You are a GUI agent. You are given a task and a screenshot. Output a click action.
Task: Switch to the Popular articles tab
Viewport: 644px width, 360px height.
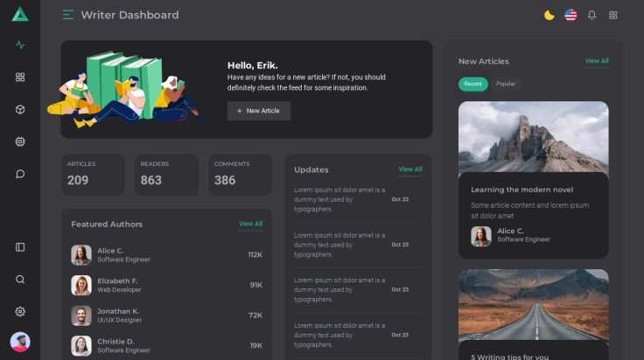pos(506,84)
